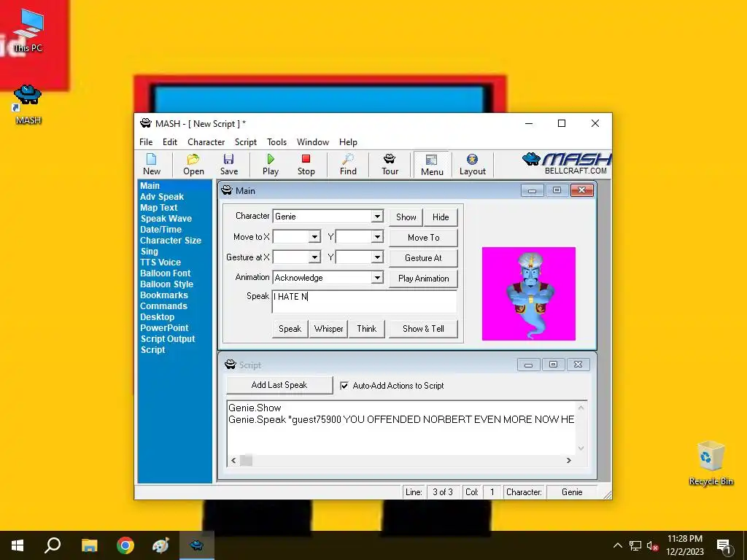Image resolution: width=747 pixels, height=560 pixels.
Task: Open the Layout toolbar option
Action: (x=472, y=164)
